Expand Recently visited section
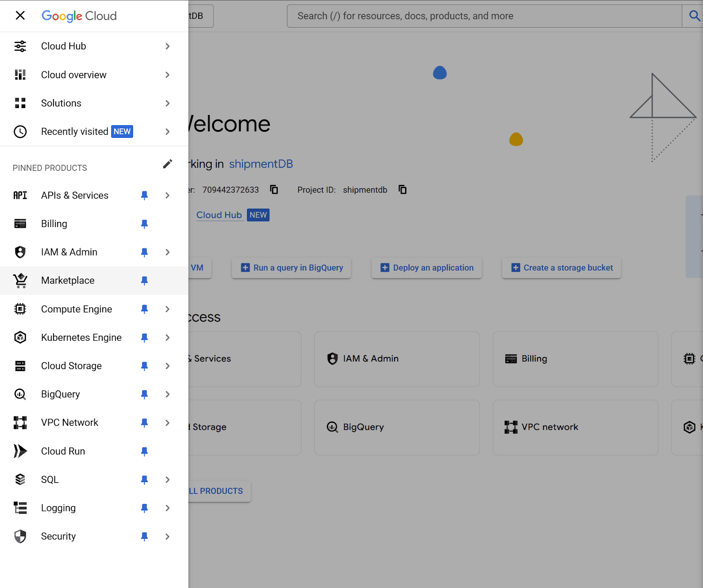This screenshot has width=703, height=588. [167, 131]
